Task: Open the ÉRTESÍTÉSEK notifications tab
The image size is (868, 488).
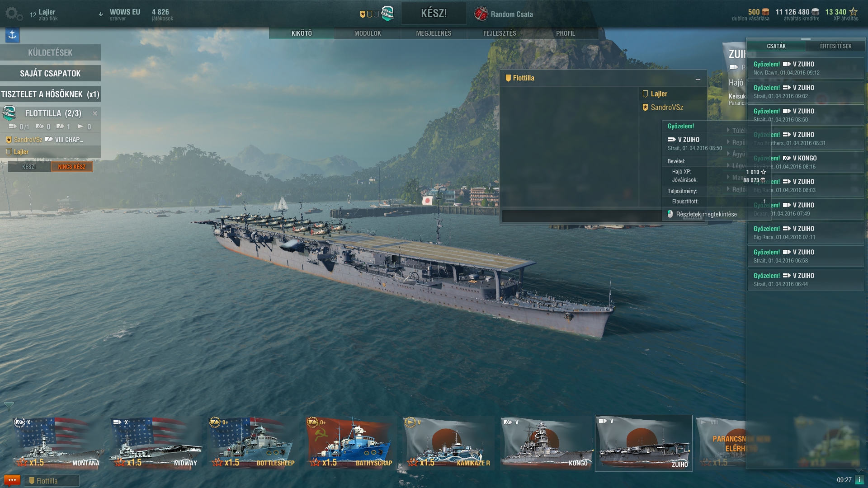Action: click(835, 46)
